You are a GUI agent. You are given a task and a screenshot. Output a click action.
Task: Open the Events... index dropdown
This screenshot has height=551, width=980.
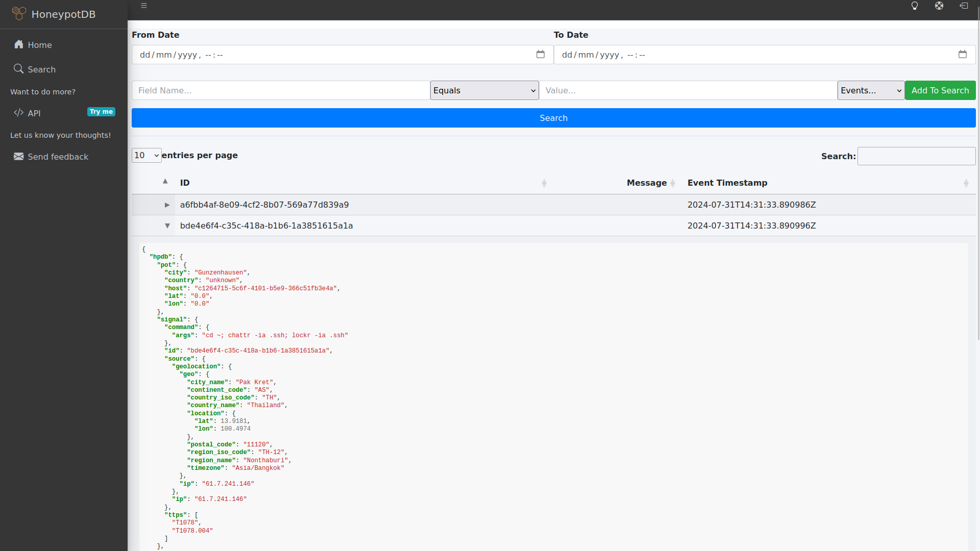870,90
